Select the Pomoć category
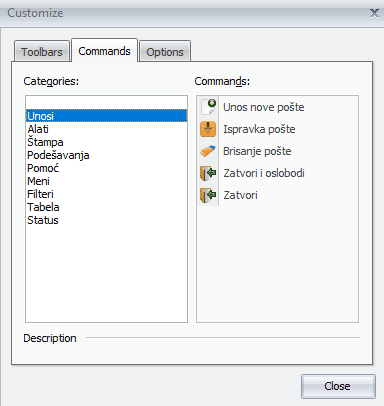 click(43, 168)
